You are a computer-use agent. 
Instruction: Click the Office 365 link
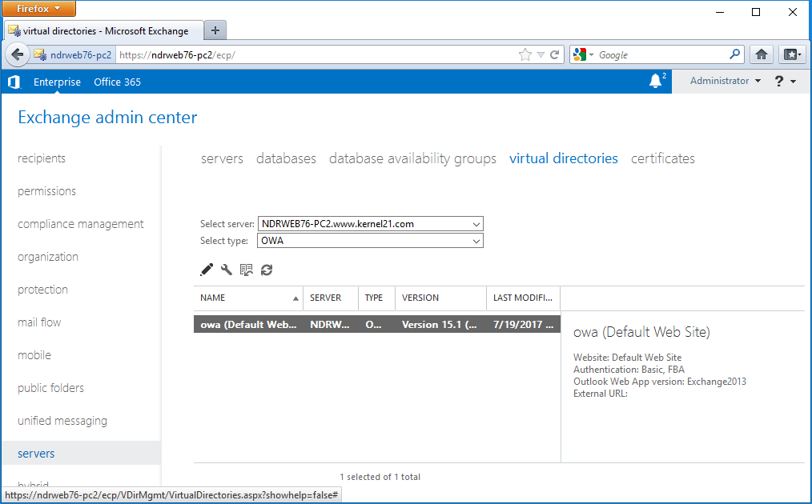tap(117, 82)
